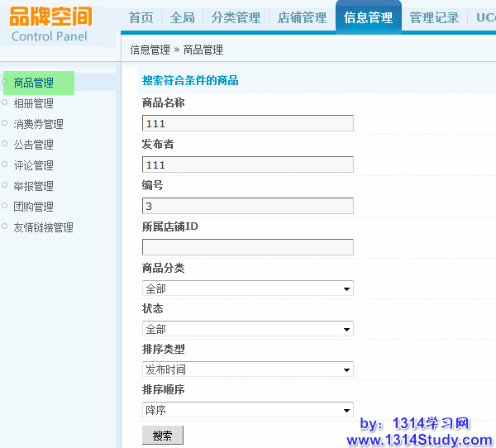Image resolution: width=496 pixels, height=448 pixels.
Task: Open 评论管理 sidebar link
Action: (x=34, y=165)
